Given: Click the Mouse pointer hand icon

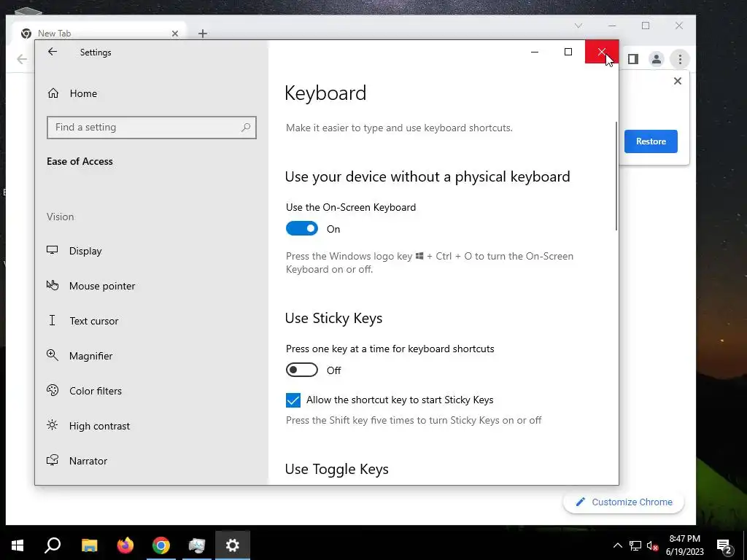Looking at the screenshot, I should [x=53, y=285].
